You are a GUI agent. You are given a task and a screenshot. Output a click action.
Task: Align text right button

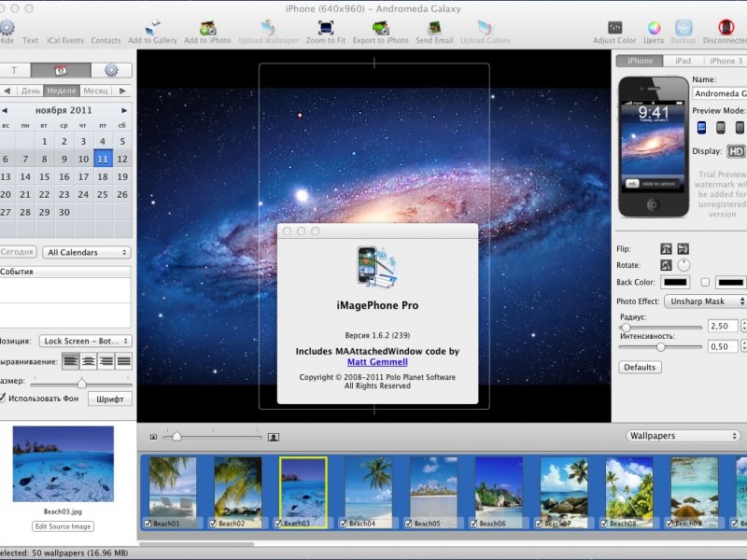coord(106,361)
